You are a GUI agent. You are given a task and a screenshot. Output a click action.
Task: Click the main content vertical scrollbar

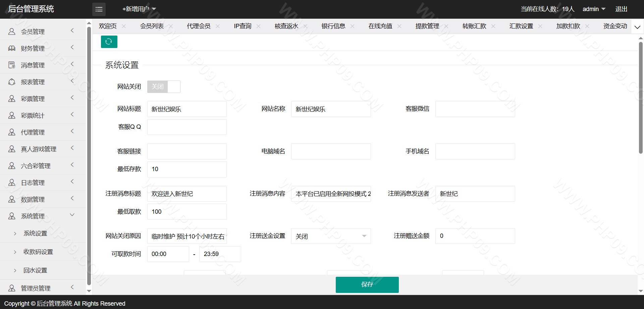(x=640, y=97)
